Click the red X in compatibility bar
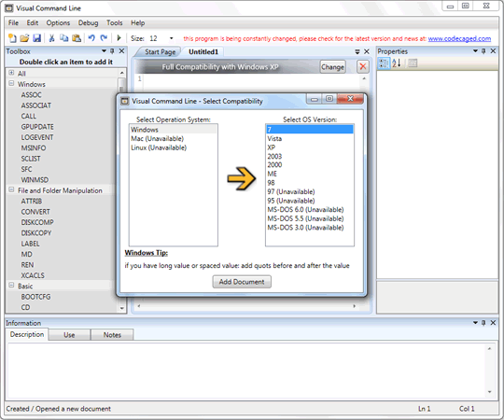The height and width of the screenshot is (420, 504). click(362, 67)
